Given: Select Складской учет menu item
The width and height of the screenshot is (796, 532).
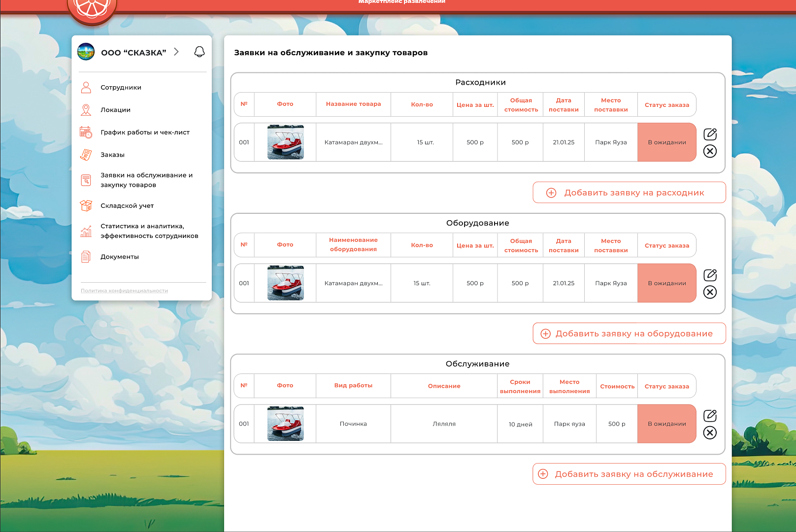Looking at the screenshot, I should (x=127, y=206).
